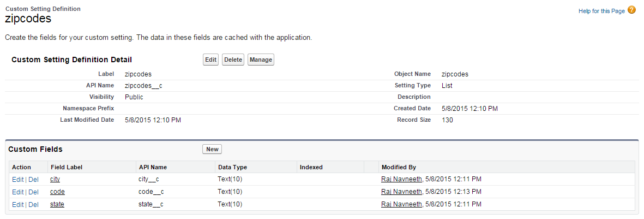This screenshot has height=219, width=644.
Task: Delete the city custom field
Action: [33, 179]
